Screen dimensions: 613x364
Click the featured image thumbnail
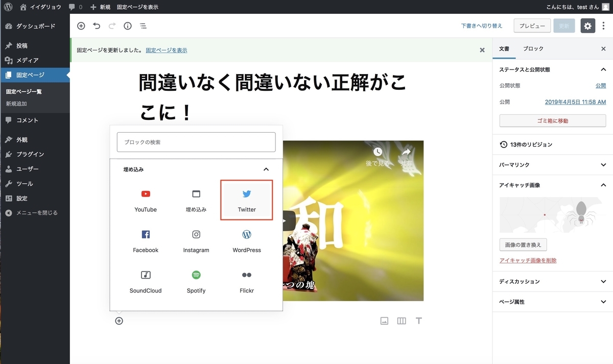tap(553, 215)
